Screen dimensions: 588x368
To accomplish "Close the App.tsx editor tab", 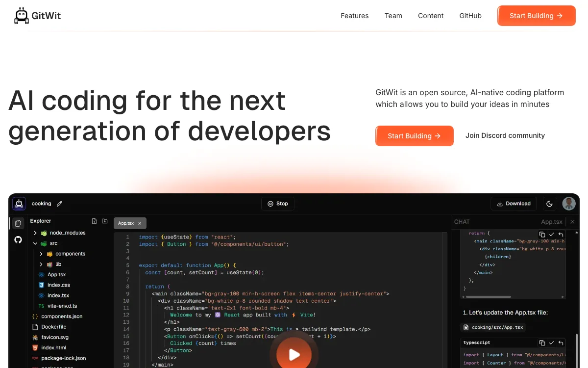I will pos(140,223).
